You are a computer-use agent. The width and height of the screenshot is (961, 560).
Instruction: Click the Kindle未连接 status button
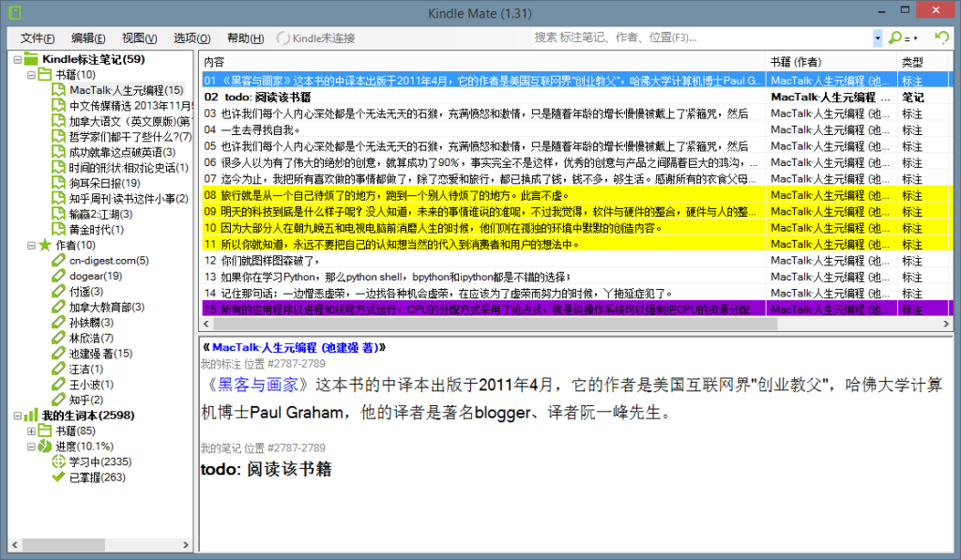click(x=316, y=38)
